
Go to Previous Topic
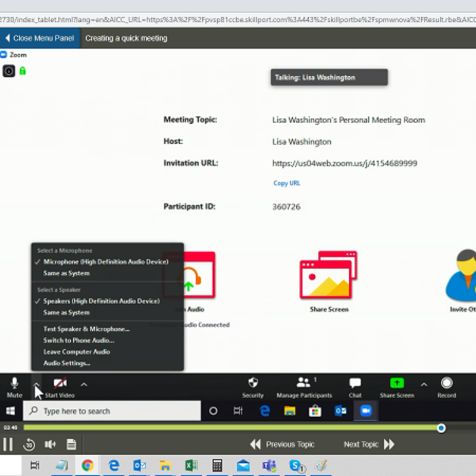pos(282,444)
